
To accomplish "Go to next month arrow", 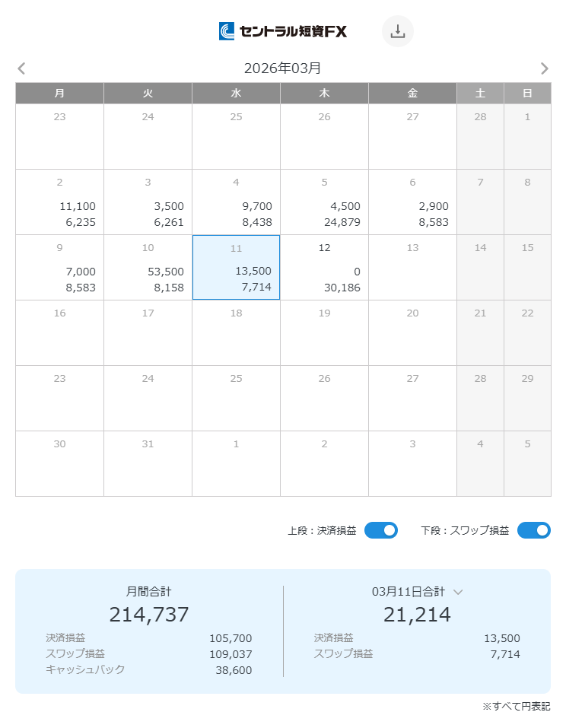I will click(x=544, y=68).
